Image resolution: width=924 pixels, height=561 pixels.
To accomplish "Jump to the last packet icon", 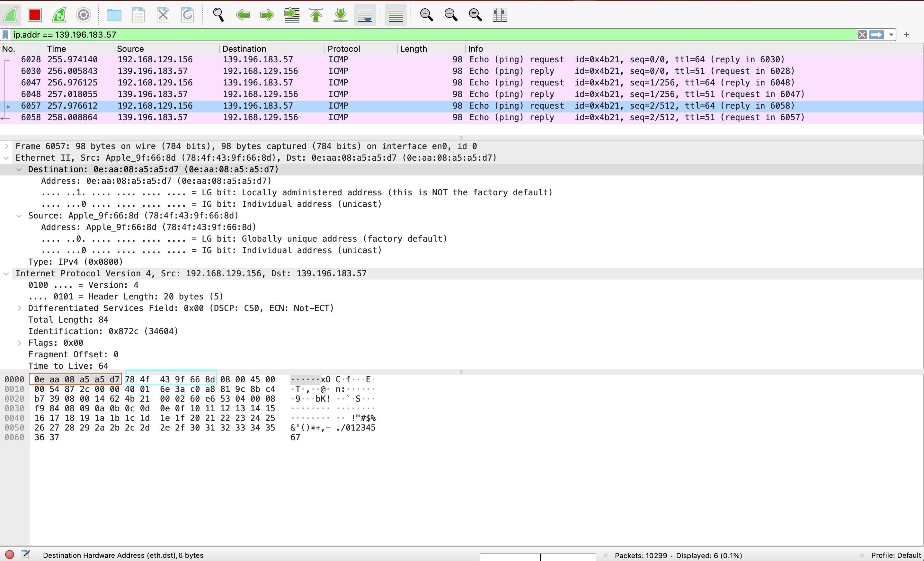I will [x=341, y=15].
